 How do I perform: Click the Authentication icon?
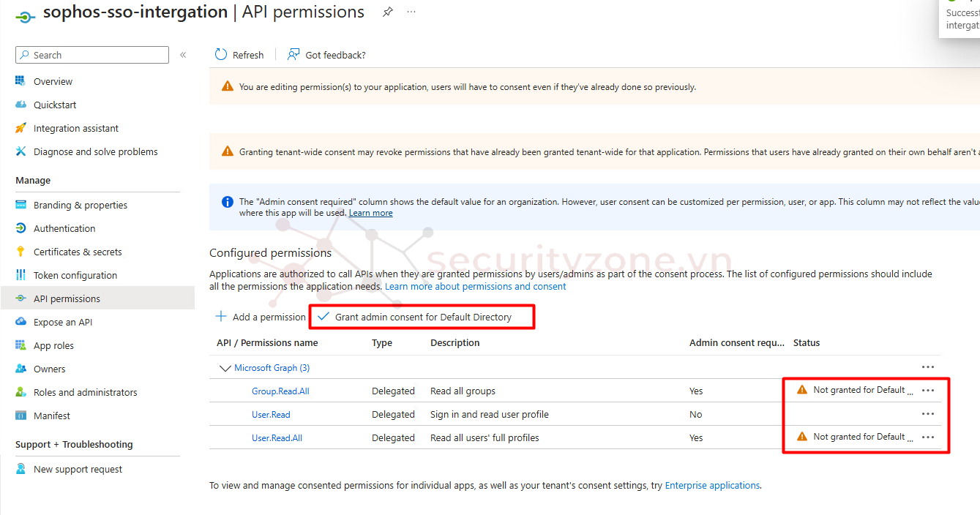tap(20, 228)
